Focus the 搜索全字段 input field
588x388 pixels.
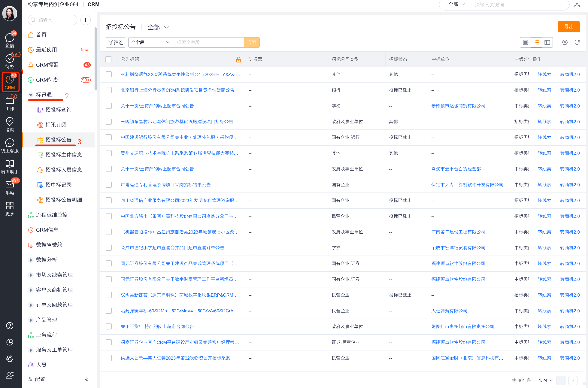[209, 42]
